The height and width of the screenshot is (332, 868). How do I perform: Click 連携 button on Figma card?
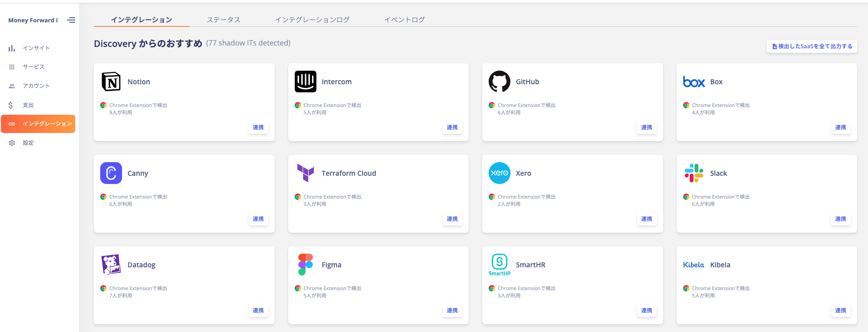tap(452, 311)
